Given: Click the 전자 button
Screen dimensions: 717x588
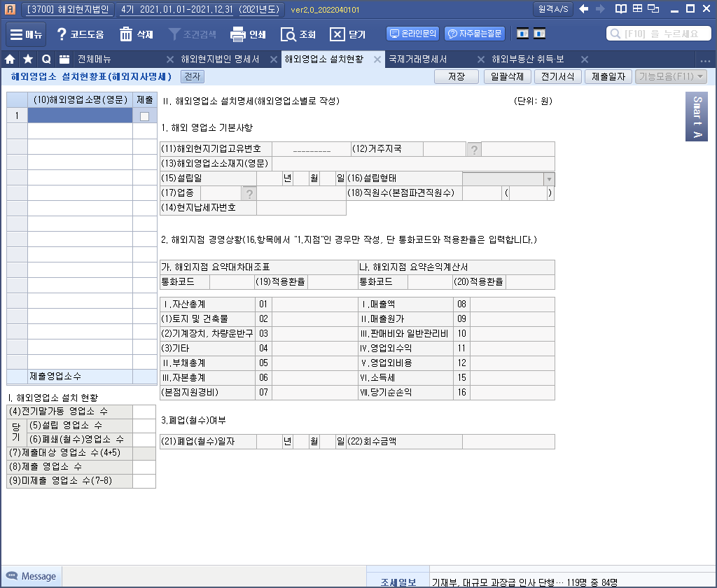Looking at the screenshot, I should point(193,76).
